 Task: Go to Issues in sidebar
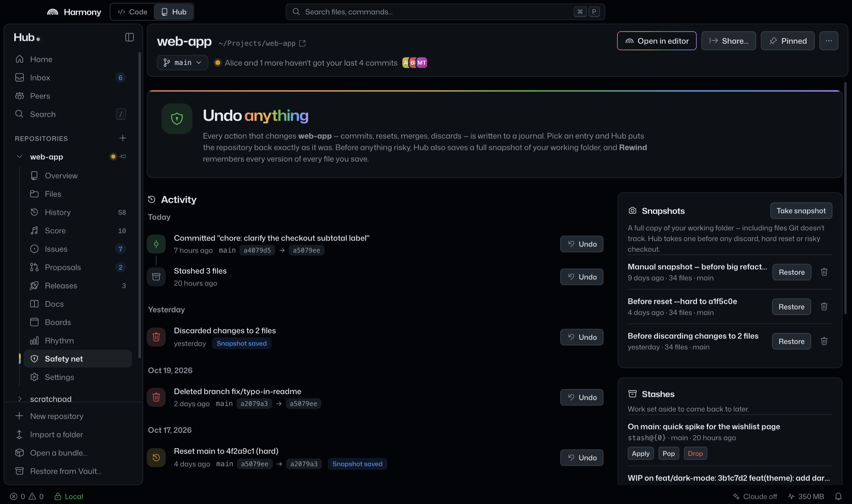pos(78,249)
